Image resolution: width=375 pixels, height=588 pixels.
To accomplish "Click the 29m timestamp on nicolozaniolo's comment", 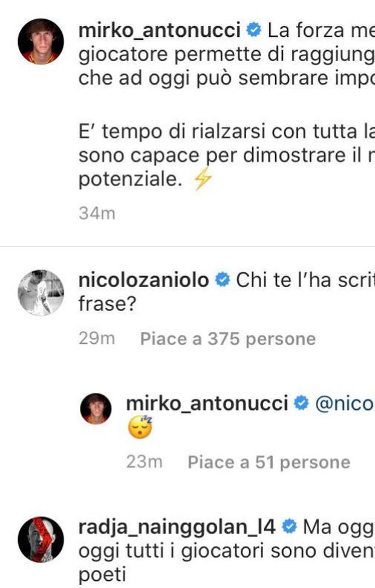I will (x=97, y=339).
